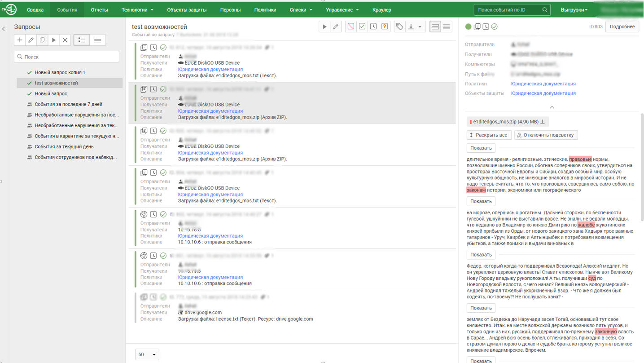The image size is (644, 363).
Task: Go to the События tab
Action: click(x=67, y=10)
